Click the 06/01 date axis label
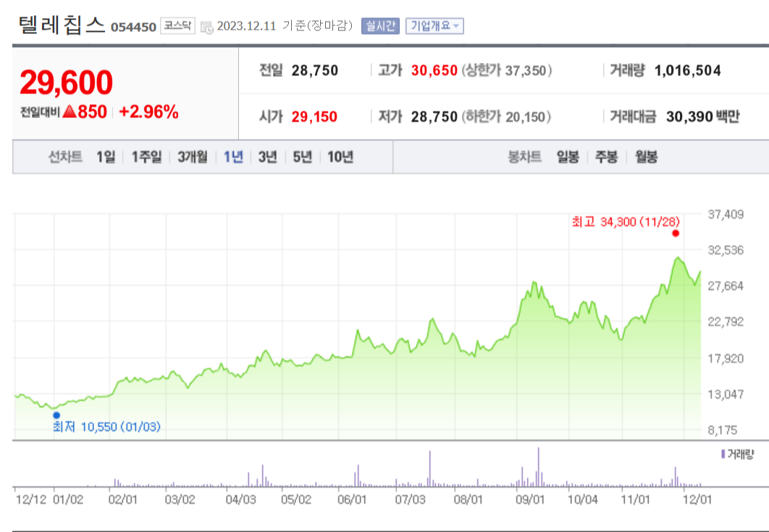The image size is (769, 532). tap(352, 499)
